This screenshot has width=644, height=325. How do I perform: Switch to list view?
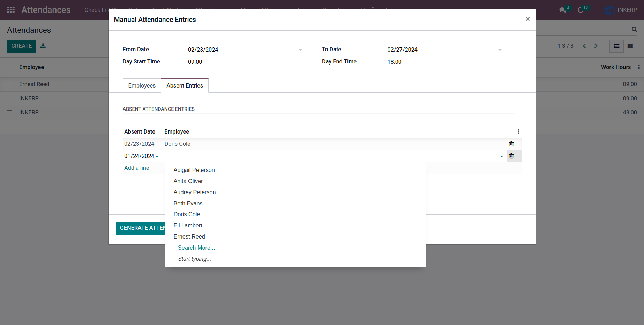point(616,46)
